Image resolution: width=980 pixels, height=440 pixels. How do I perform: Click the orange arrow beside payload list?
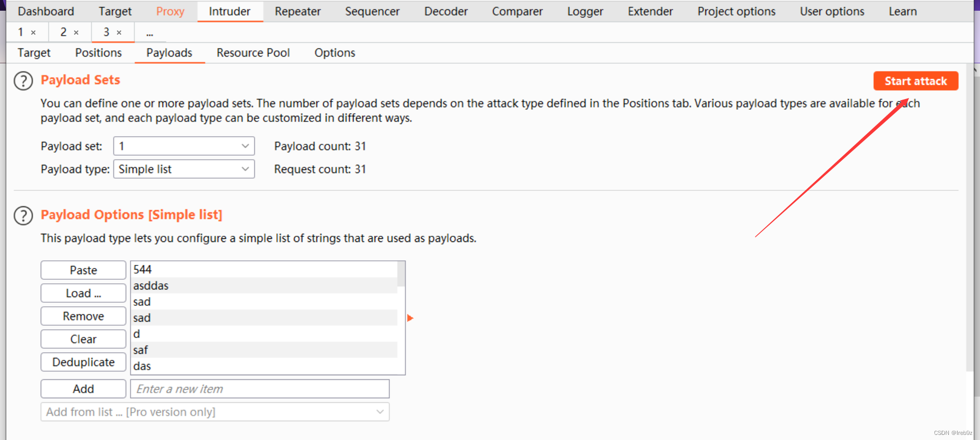click(x=410, y=318)
